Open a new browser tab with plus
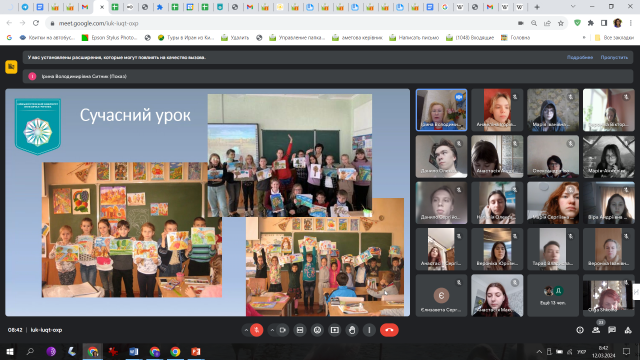This screenshot has width=640, height=360. click(537, 7)
